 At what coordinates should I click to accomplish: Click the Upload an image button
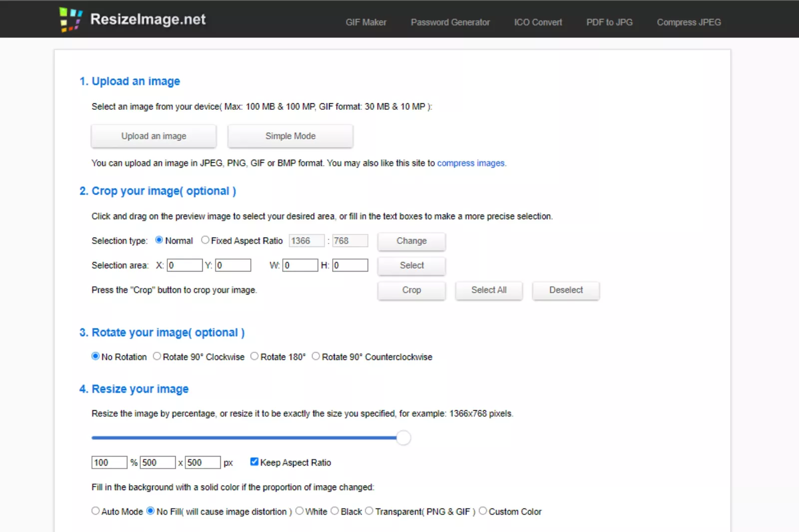point(153,136)
